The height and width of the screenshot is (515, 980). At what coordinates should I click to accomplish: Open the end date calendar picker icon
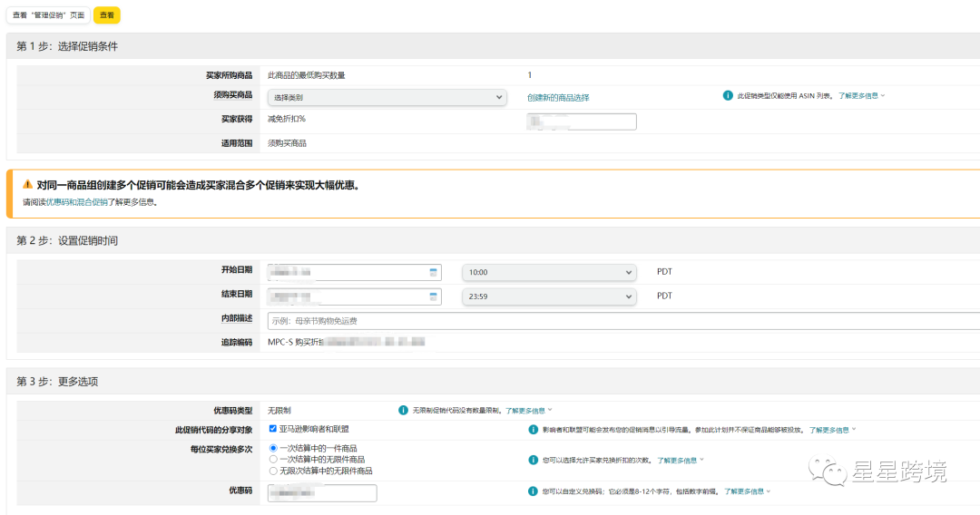(434, 296)
